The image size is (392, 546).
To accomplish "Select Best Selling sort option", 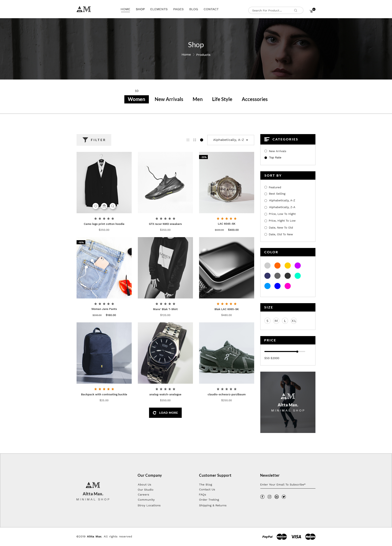I will (266, 194).
